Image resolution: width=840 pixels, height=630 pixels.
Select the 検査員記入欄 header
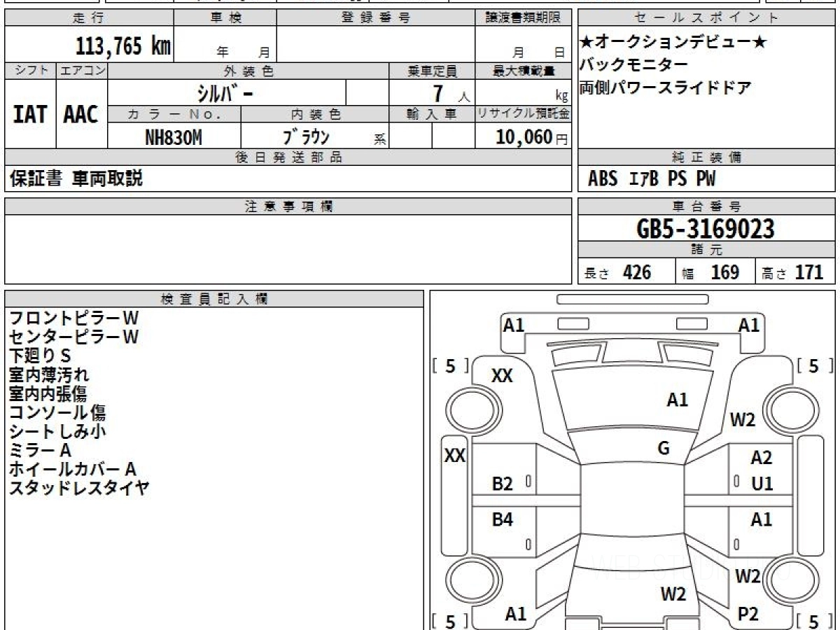coord(214,298)
